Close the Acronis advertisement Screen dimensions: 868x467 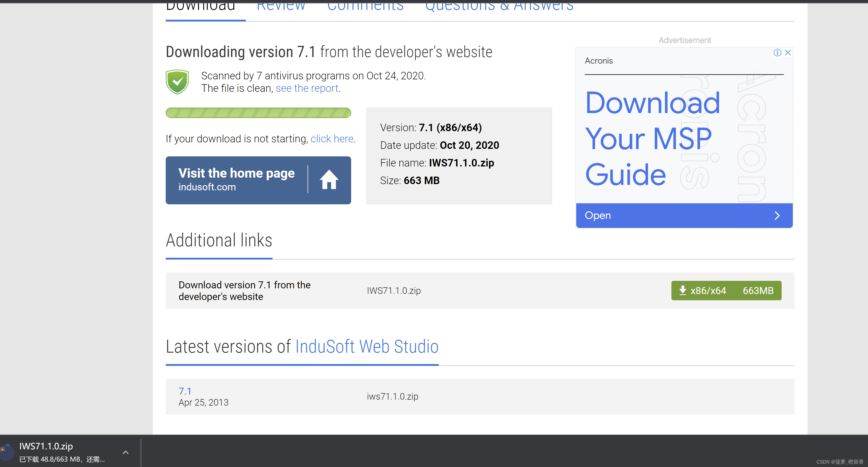(x=788, y=53)
